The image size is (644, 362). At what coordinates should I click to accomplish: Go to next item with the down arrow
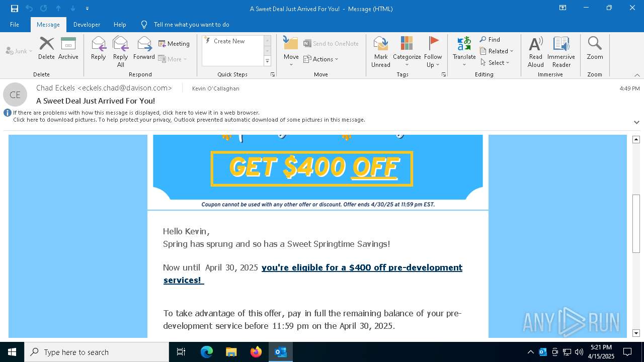[x=73, y=9]
